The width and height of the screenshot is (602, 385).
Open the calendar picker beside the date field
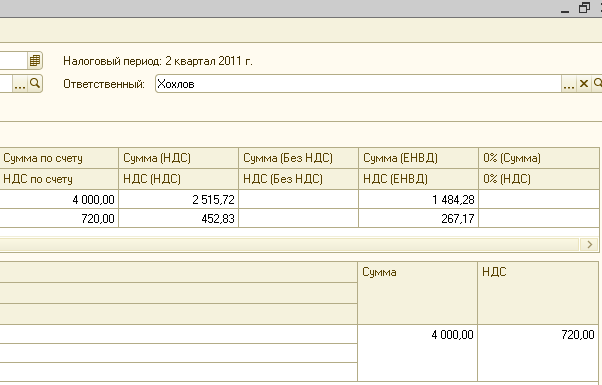point(35,61)
